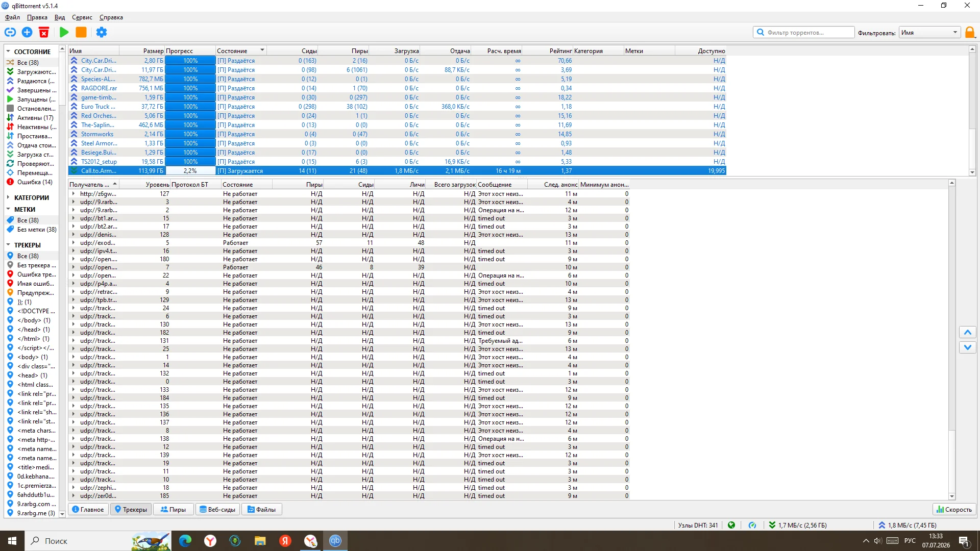Filter by Раздаются status in sidebar

pos(32,81)
